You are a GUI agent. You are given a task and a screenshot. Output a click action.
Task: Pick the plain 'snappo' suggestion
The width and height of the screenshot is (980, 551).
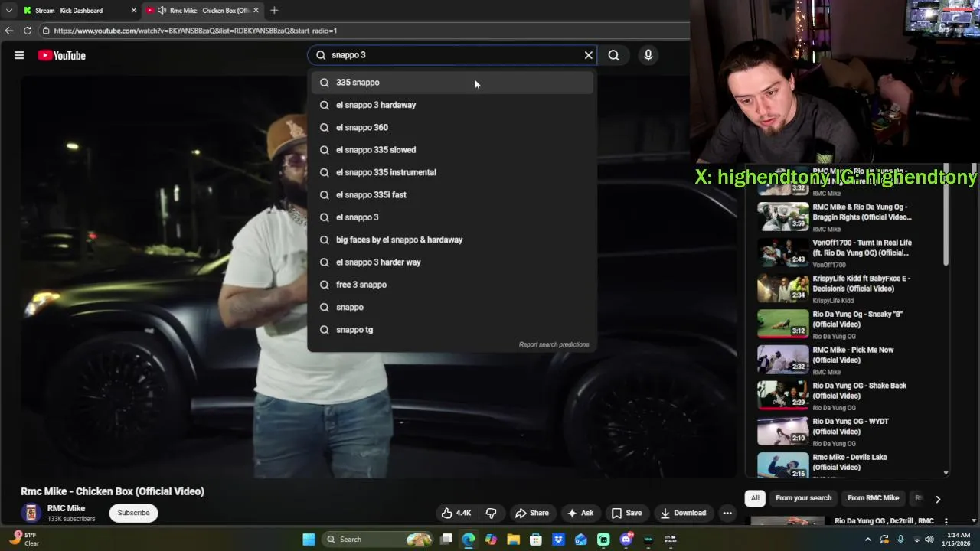[x=452, y=307]
